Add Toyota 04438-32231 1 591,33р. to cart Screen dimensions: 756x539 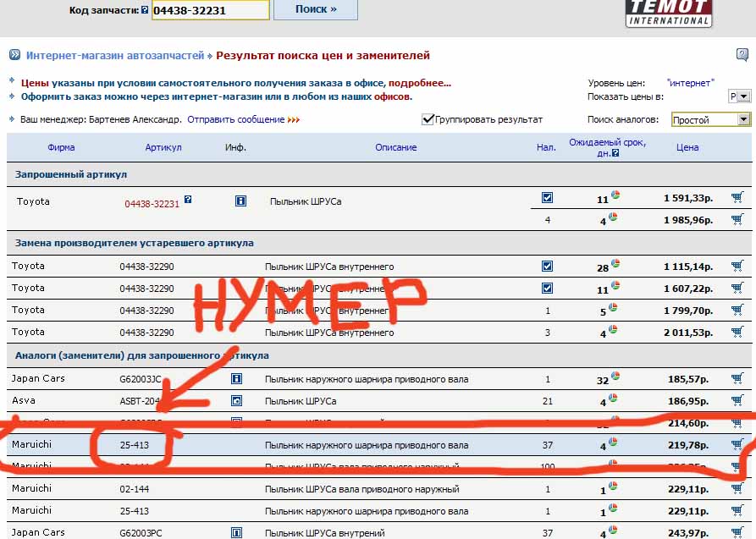(737, 198)
